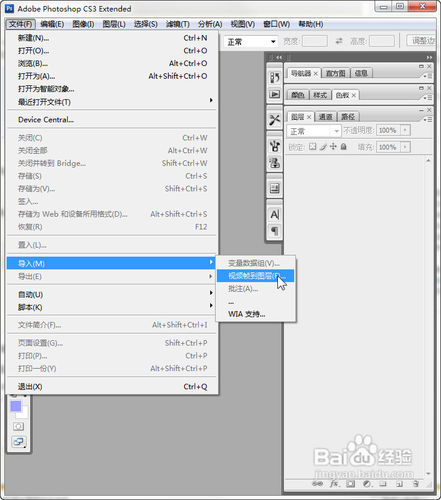This screenshot has height=500, width=441.
Task: Toggle lock all padlock icon
Action: 343,147
